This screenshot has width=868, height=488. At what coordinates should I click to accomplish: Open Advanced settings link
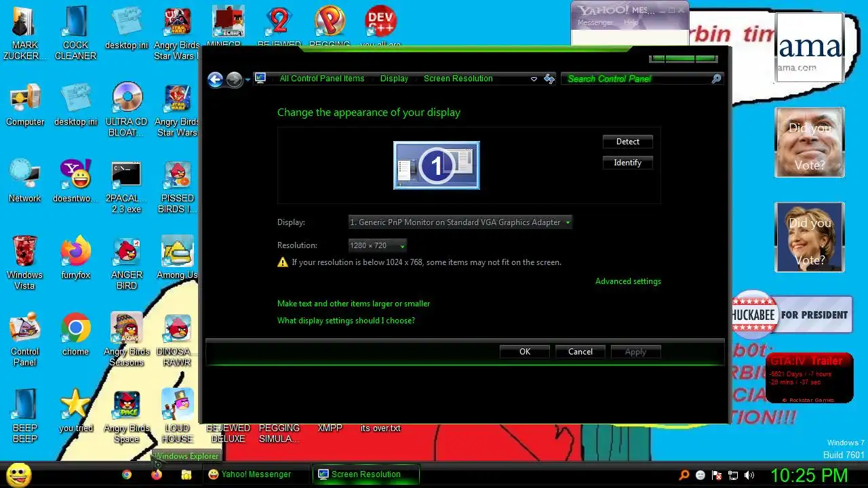pos(628,281)
